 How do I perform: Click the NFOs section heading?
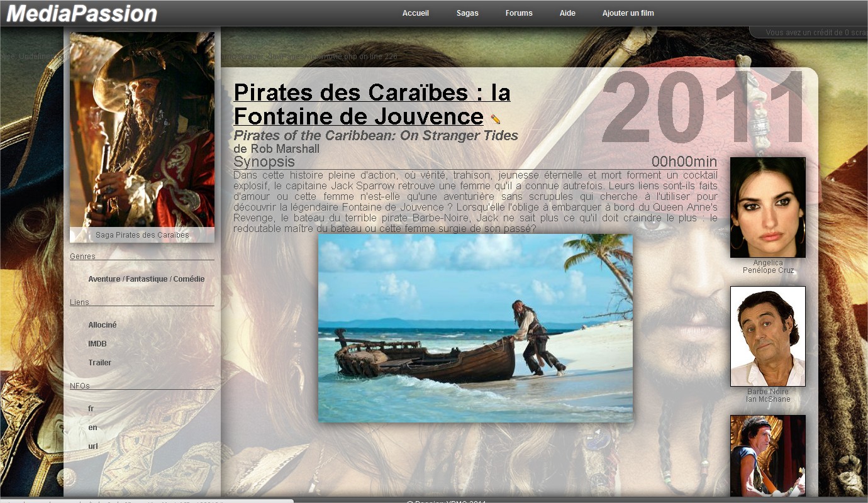pyautogui.click(x=80, y=386)
